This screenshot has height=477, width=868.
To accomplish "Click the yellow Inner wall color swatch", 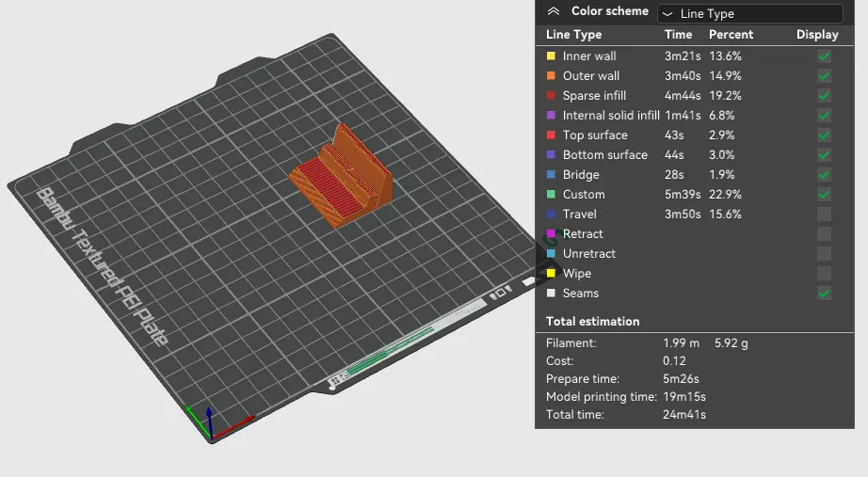I will [x=551, y=56].
